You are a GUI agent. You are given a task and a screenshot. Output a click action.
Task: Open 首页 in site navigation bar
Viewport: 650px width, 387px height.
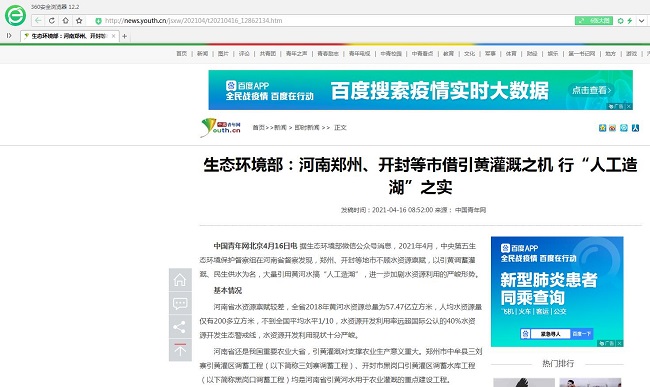182,53
